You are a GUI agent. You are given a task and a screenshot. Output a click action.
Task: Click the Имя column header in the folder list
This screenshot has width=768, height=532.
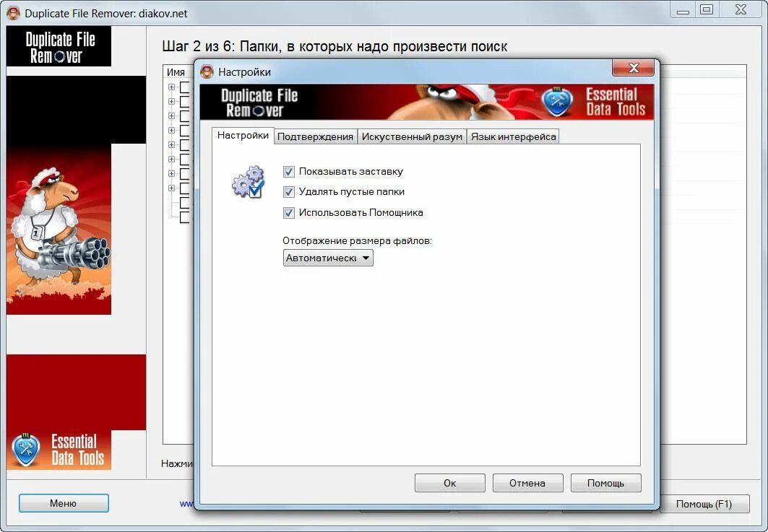(x=176, y=72)
